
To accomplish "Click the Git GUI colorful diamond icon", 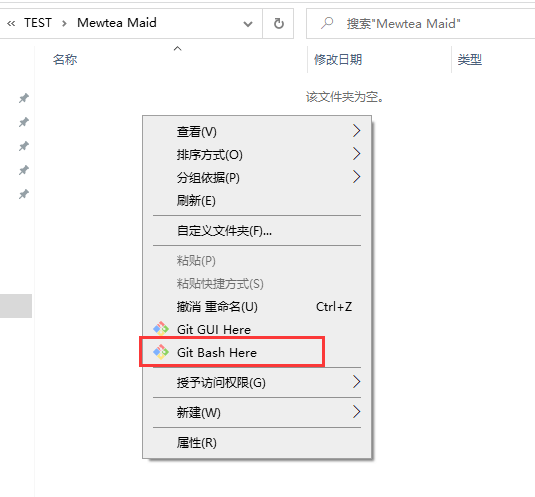I will (161, 329).
